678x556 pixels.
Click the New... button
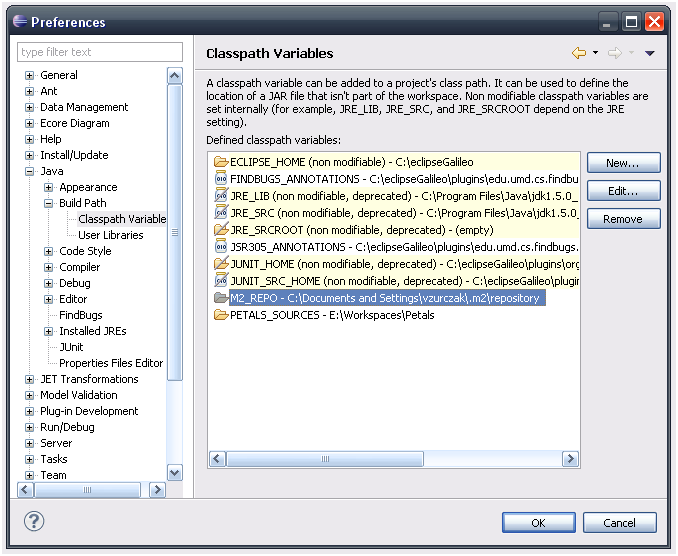point(623,163)
